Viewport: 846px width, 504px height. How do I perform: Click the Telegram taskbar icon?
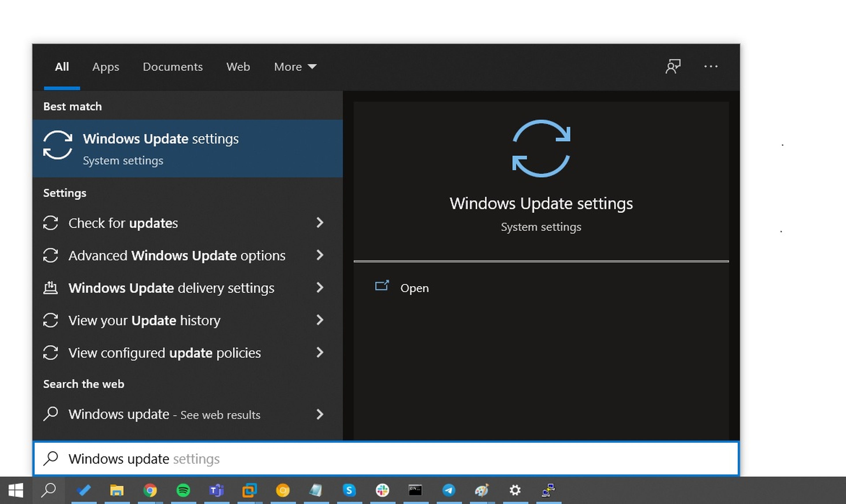coord(449,490)
